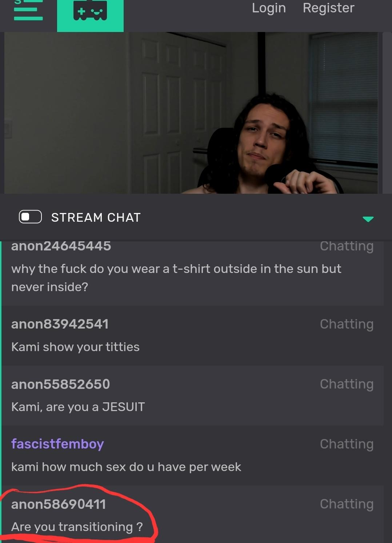
Task: Select username anon24645445
Action: pos(61,246)
